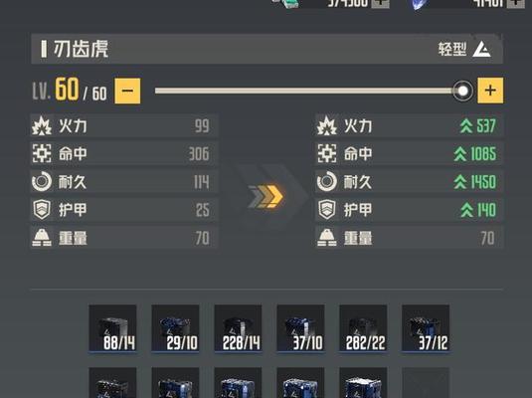Select material item showing 29/10
This screenshot has height=398, width=532.
175,328
